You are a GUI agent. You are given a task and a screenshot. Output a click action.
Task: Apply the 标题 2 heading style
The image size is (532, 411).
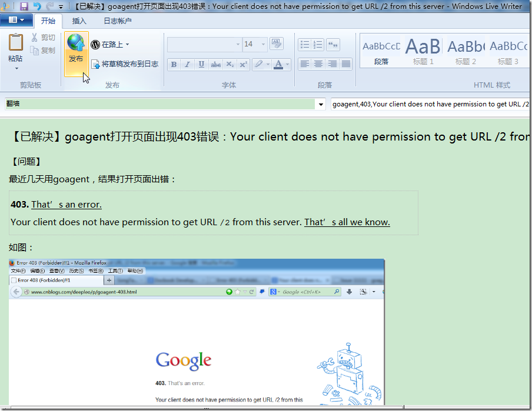coord(465,51)
